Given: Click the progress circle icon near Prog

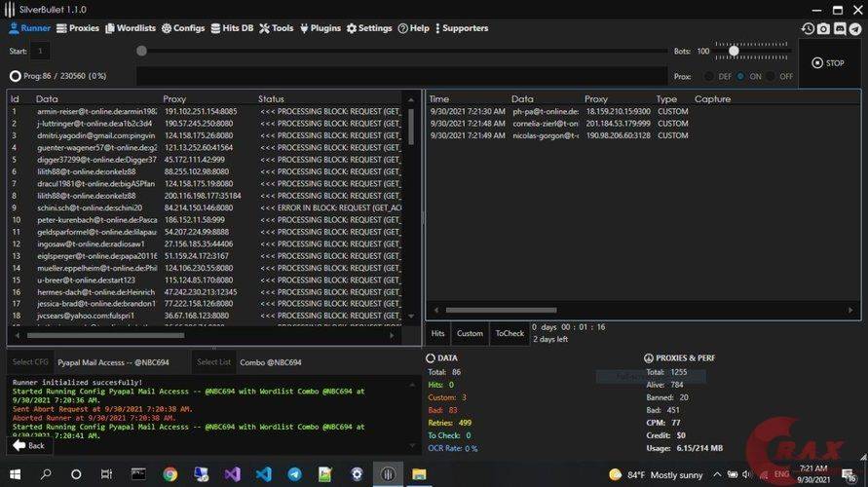Looking at the screenshot, I should click(x=15, y=76).
